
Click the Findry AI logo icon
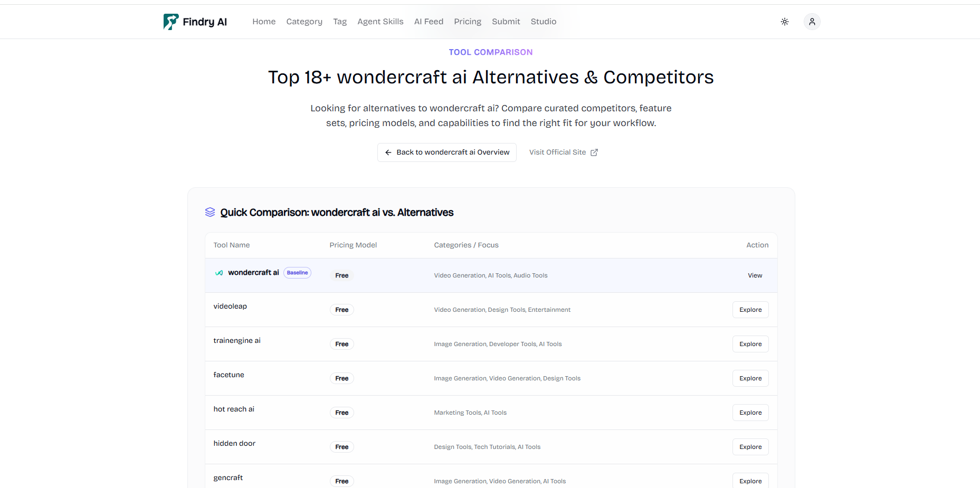171,22
